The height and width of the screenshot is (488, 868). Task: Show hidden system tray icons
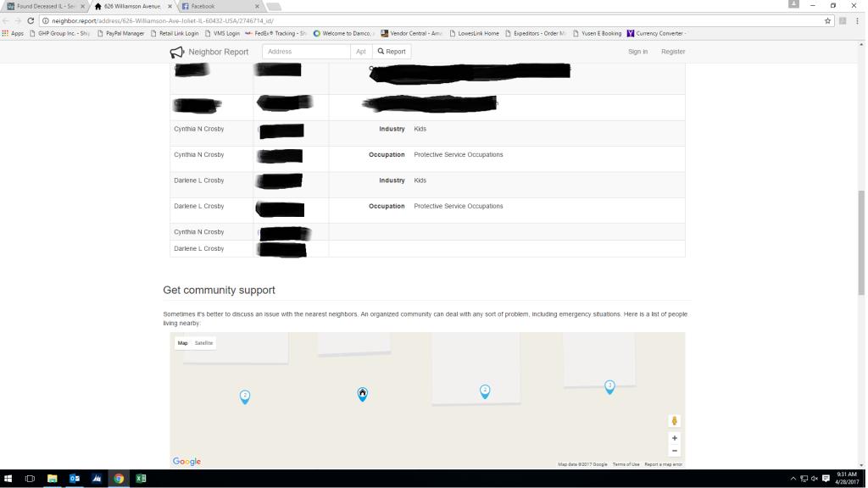(793, 479)
